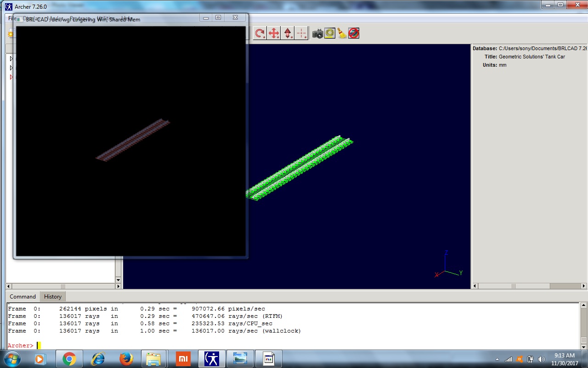Click the Abort raytrace icon

click(x=354, y=33)
